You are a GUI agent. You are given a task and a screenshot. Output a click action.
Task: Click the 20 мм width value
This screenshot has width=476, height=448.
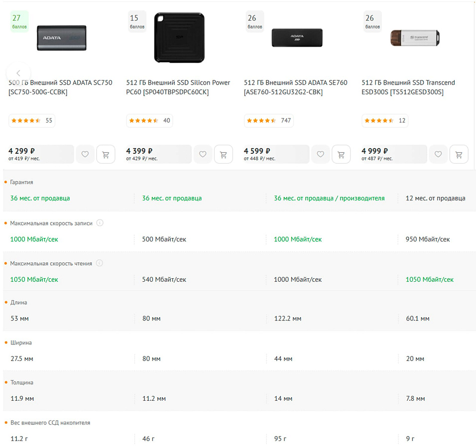415,358
